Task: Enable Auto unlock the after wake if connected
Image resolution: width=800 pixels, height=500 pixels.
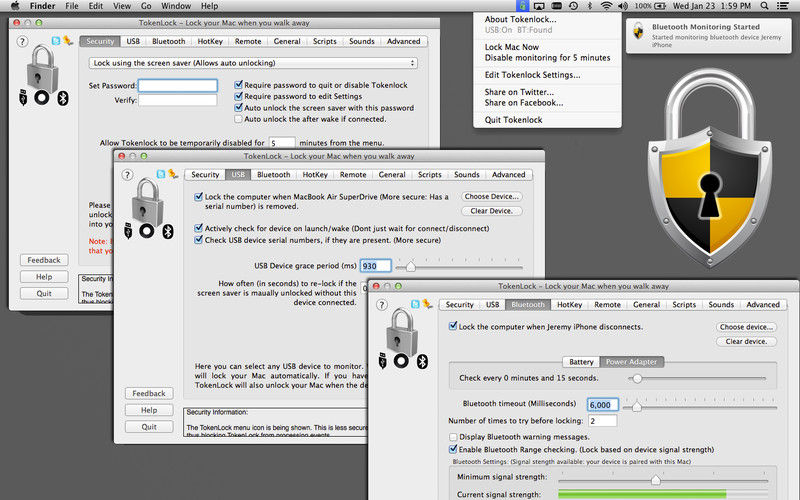Action: (x=238, y=119)
